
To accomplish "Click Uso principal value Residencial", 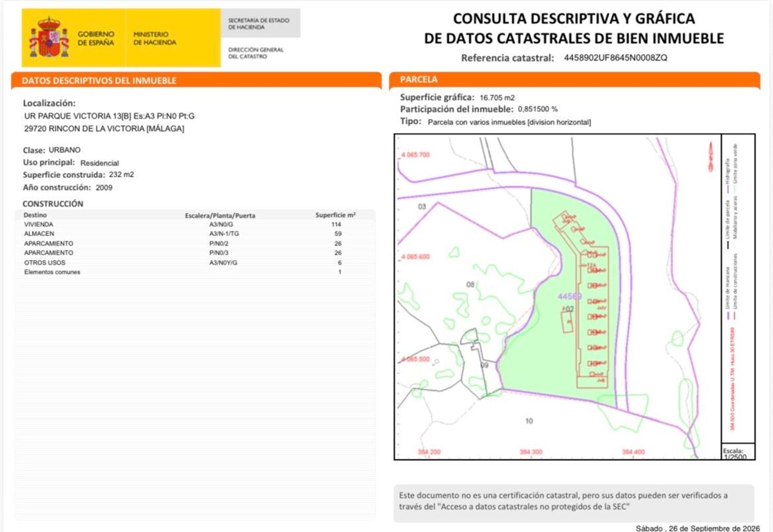I will (99, 163).
